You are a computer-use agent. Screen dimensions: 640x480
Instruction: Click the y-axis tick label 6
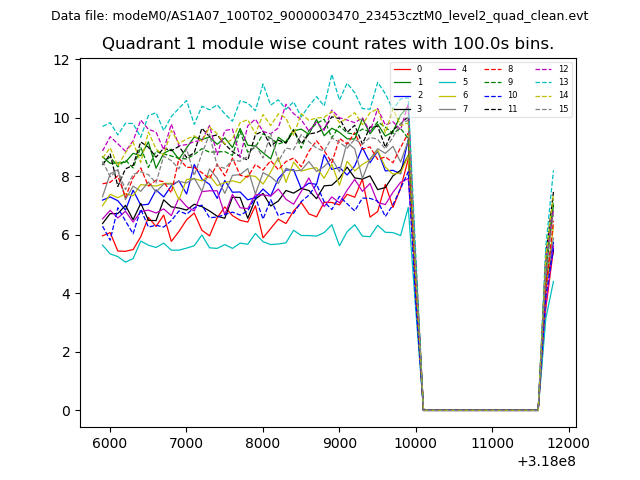66,235
